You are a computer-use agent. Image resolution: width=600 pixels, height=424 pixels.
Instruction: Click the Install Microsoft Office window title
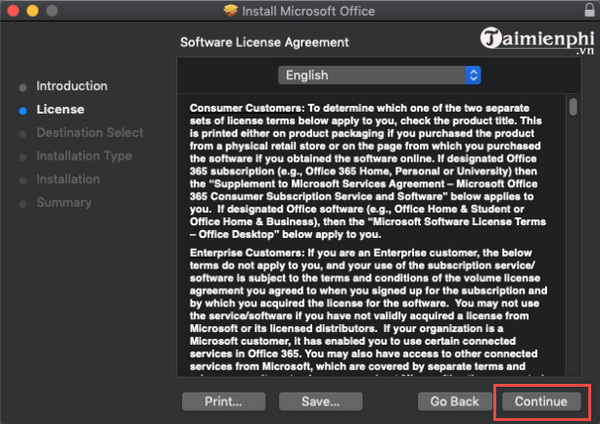point(308,11)
